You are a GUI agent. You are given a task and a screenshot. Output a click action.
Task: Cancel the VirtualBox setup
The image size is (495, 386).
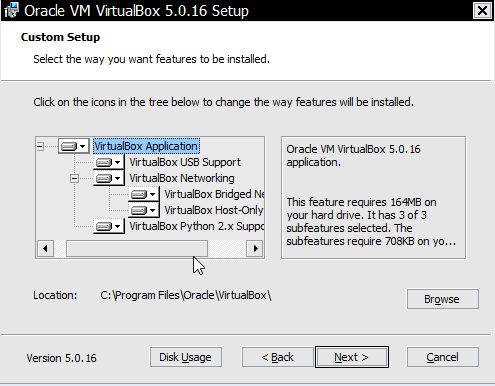pos(443,357)
